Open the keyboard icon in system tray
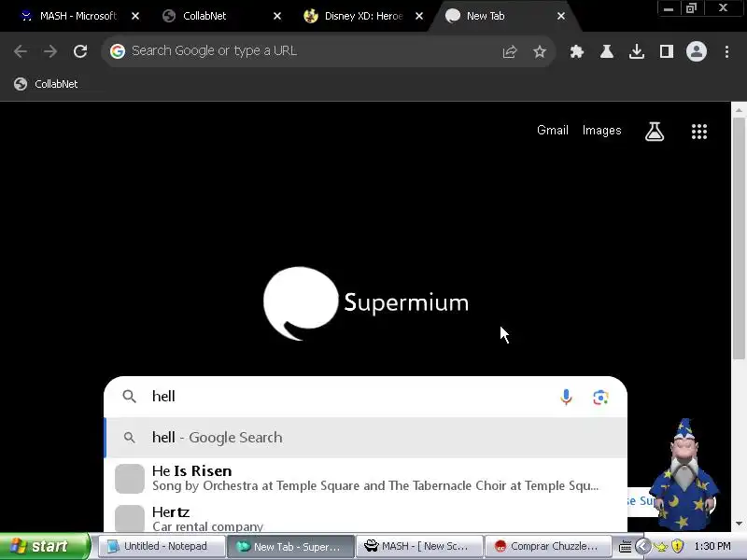This screenshot has height=560, width=747. pyautogui.click(x=625, y=546)
